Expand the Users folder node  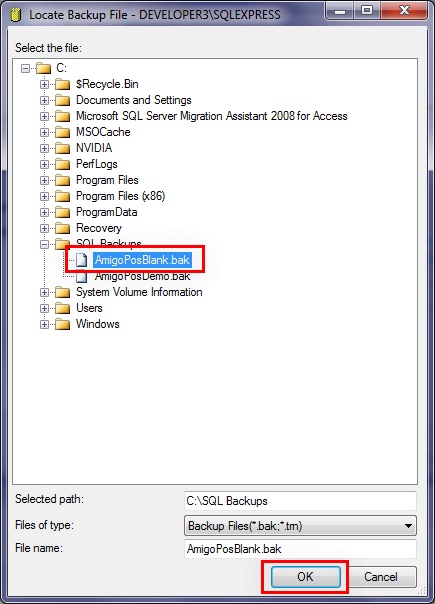44,308
